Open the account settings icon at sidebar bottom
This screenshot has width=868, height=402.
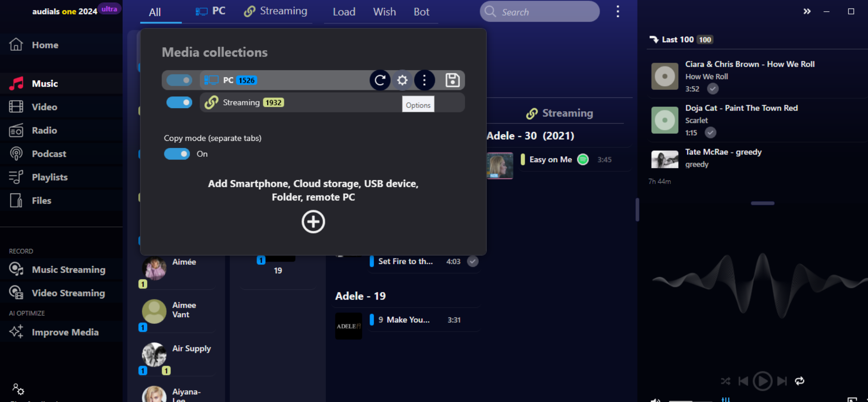tap(18, 389)
